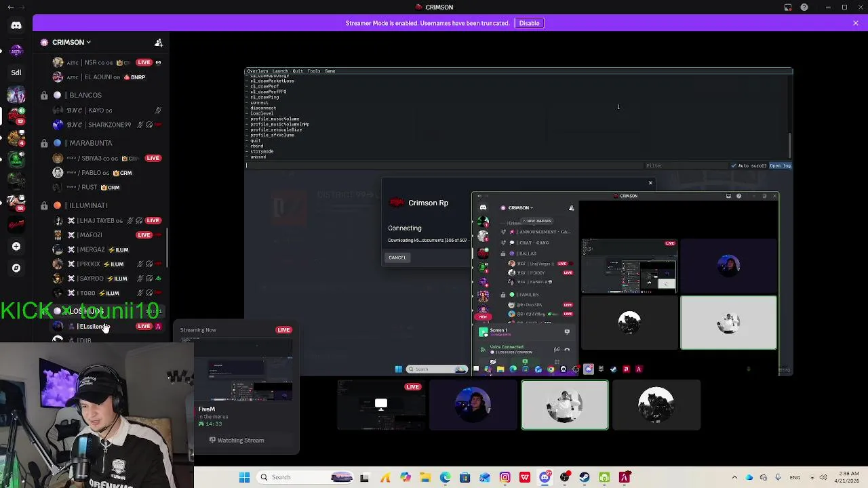Close the Crimson Rp connecting dialog

click(x=650, y=183)
